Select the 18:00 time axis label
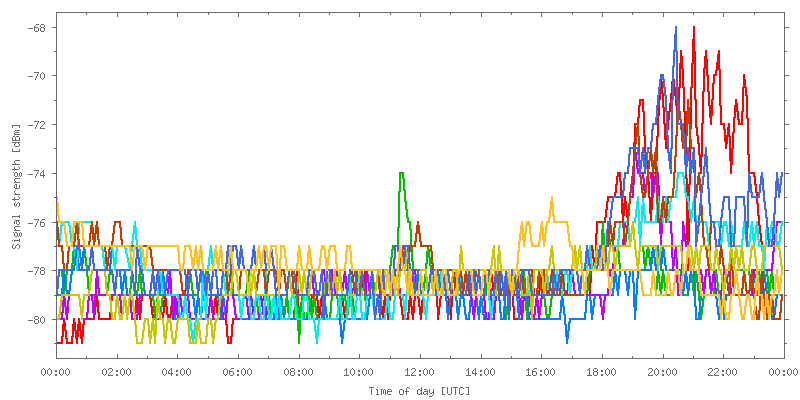This screenshot has width=800, height=400. point(601,372)
